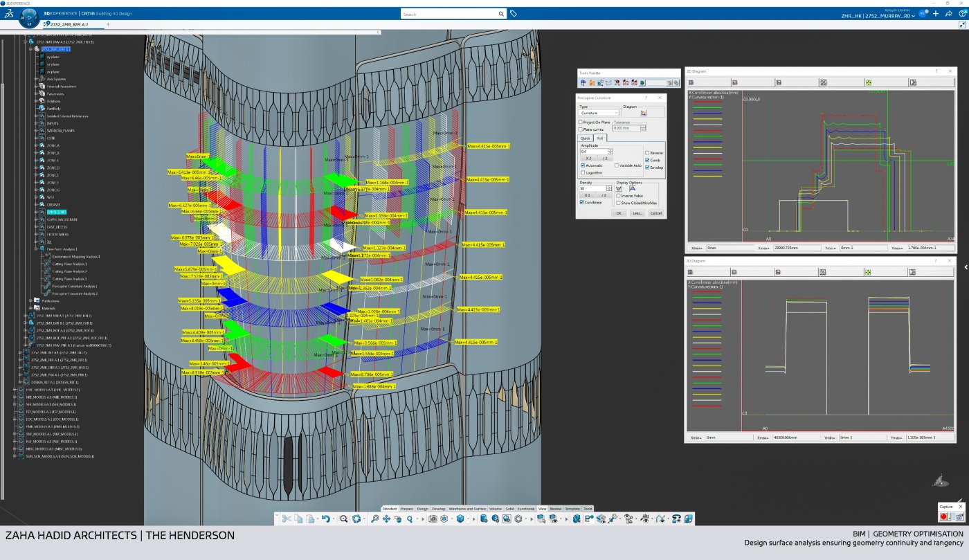
Task: Click the first Display Options icon in Porcupine dialog
Action: [619, 188]
